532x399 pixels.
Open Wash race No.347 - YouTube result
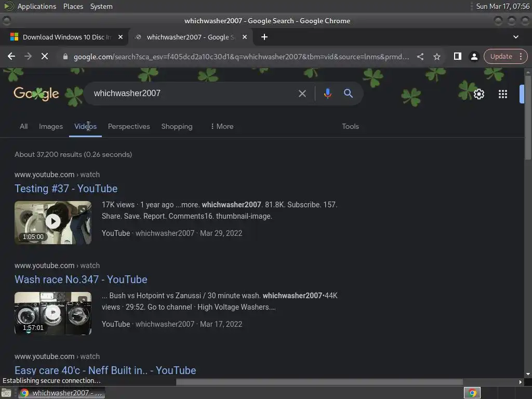(81, 280)
